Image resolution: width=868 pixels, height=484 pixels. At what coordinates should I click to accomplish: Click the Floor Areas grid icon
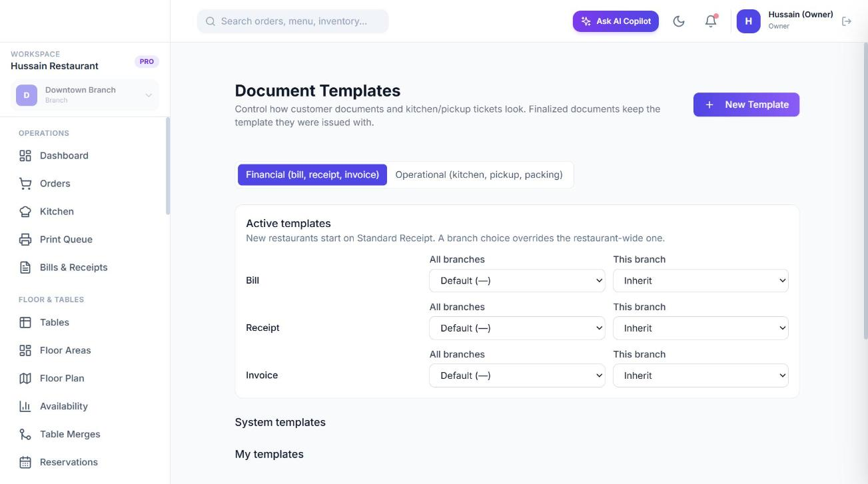click(25, 350)
